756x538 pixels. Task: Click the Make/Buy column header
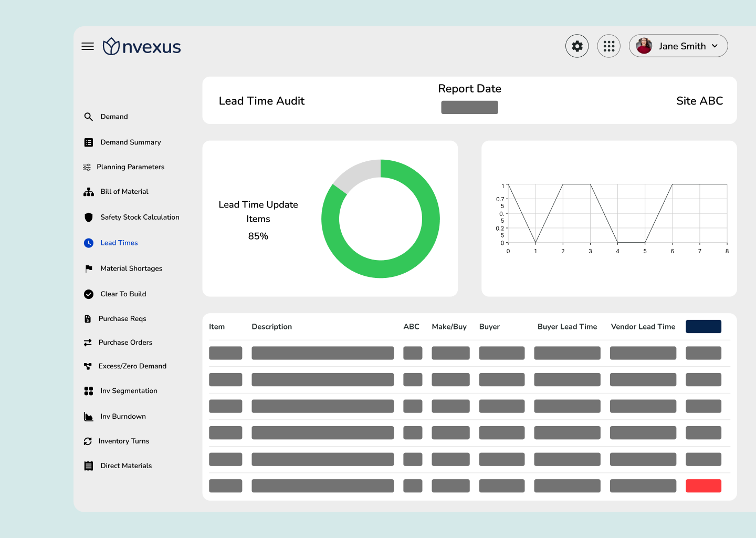click(449, 327)
